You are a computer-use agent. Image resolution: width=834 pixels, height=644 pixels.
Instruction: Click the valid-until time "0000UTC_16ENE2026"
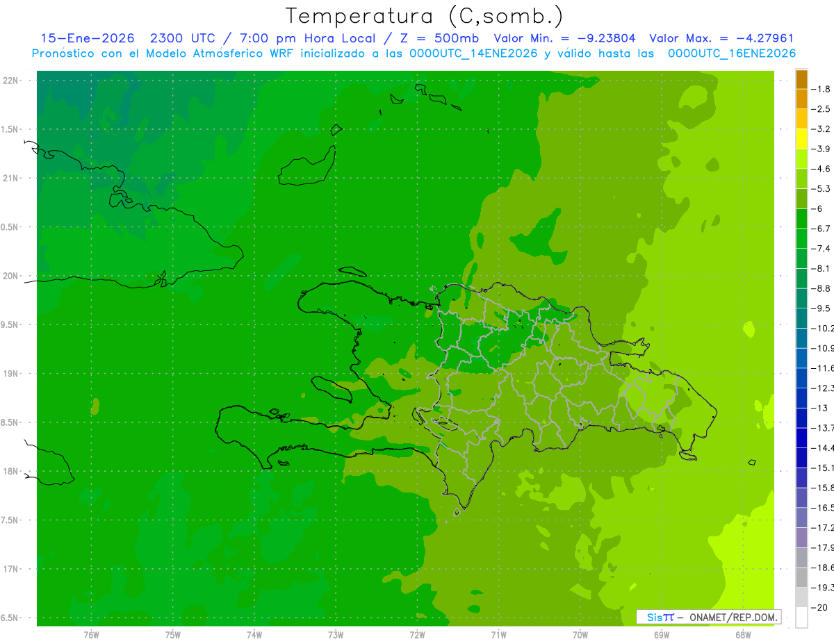731,53
